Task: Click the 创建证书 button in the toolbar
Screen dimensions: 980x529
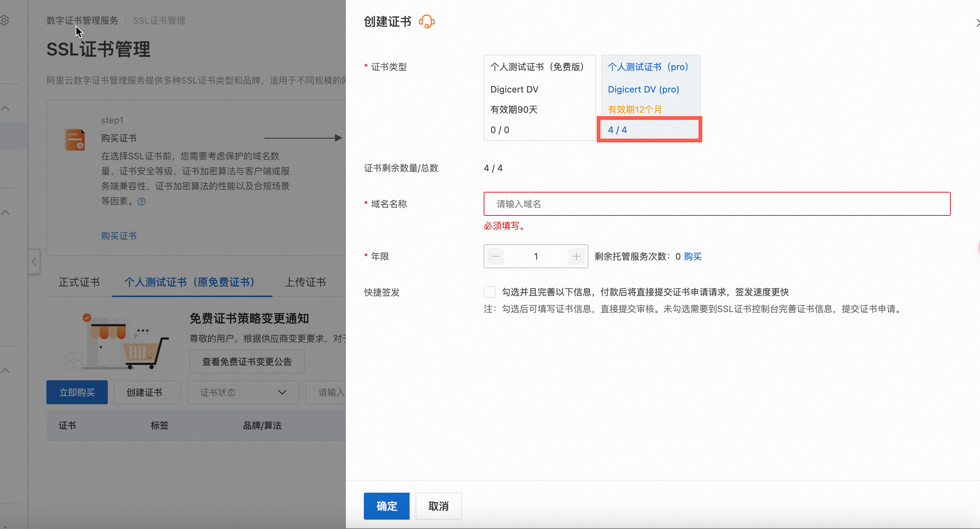Action: point(147,392)
